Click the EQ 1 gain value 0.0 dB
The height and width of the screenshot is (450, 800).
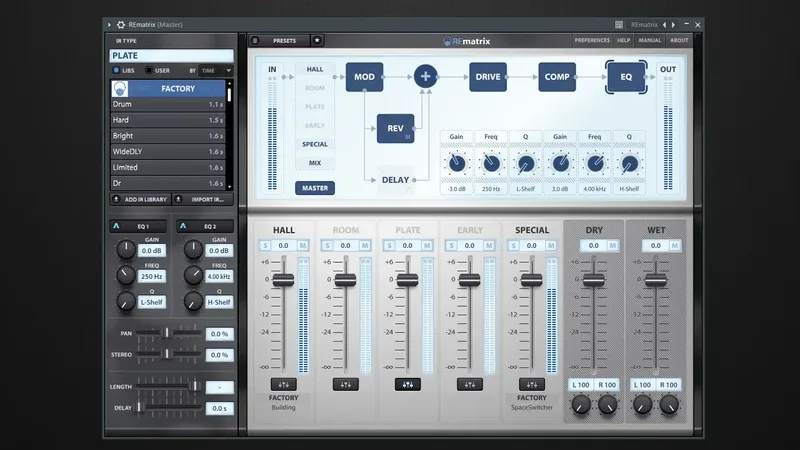[152, 251]
